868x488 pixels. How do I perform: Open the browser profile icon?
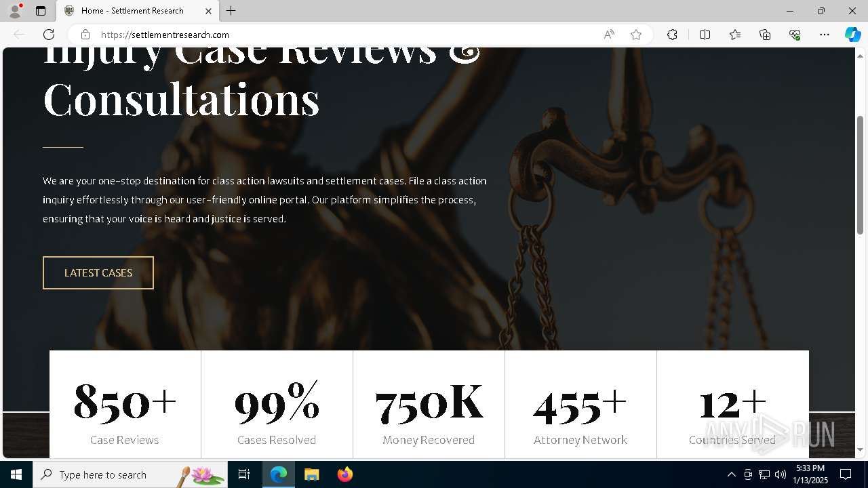pos(15,11)
